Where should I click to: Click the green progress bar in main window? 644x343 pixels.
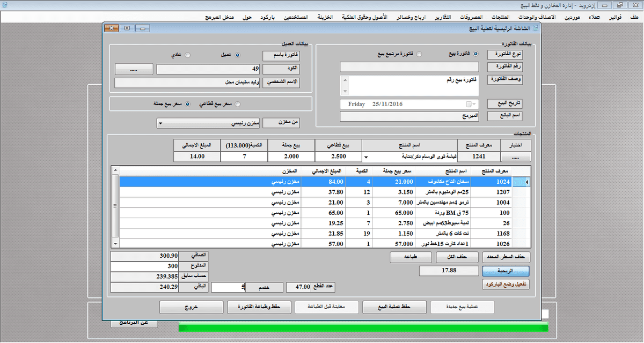(x=363, y=327)
